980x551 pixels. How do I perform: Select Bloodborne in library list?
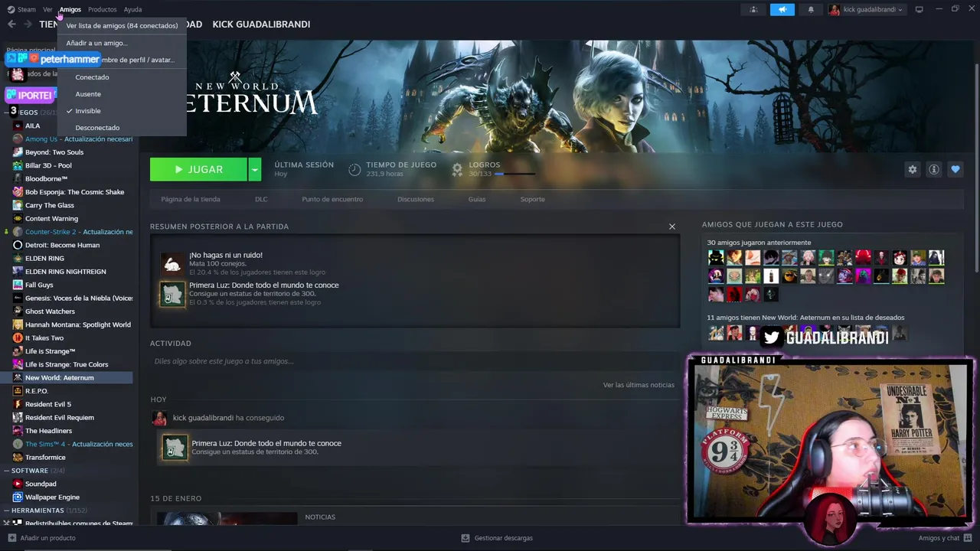[46, 179]
